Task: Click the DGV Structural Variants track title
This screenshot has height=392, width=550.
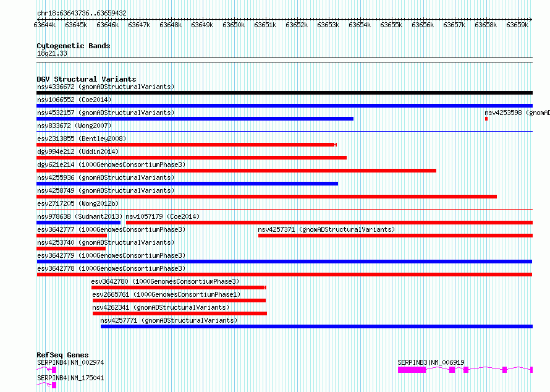Action: tap(87, 79)
